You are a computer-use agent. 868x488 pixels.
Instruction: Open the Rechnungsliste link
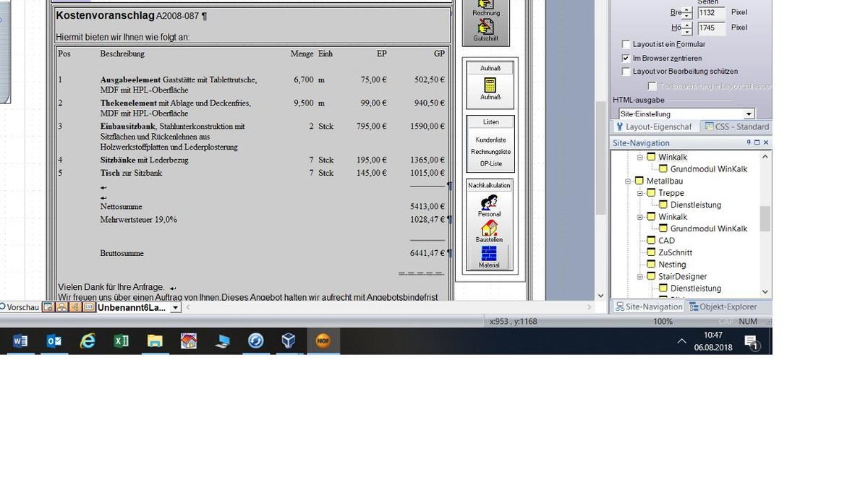490,152
